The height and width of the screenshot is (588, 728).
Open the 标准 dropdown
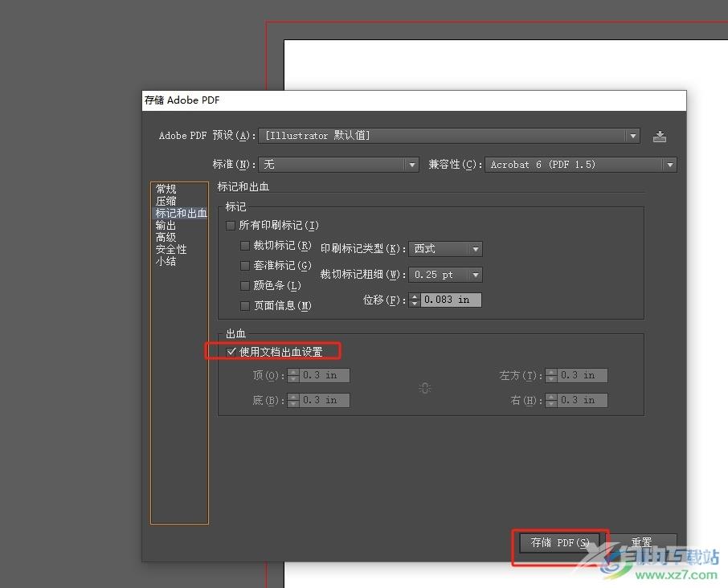[x=338, y=165]
